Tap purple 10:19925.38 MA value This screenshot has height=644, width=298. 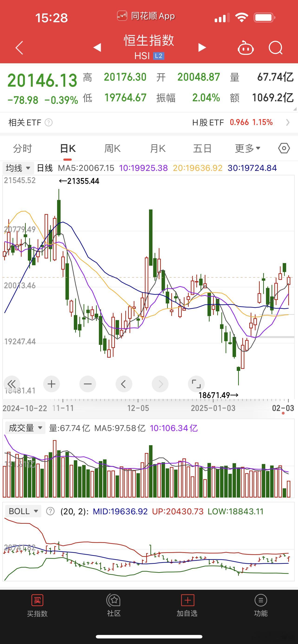pyautogui.click(x=143, y=168)
